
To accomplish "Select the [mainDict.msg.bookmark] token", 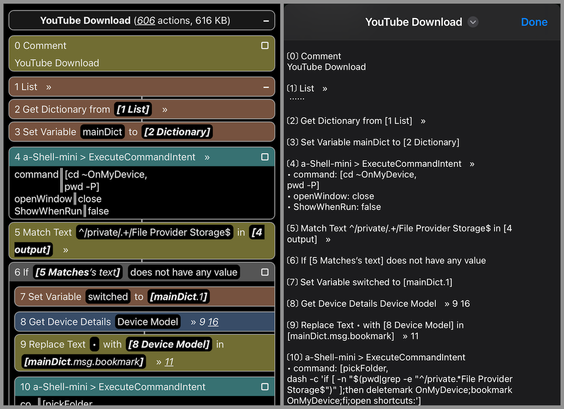I will click(83, 362).
